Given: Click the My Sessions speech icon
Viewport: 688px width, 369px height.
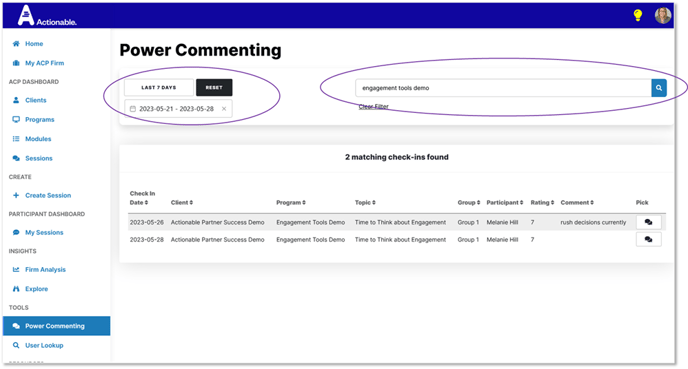Looking at the screenshot, I should pos(16,232).
